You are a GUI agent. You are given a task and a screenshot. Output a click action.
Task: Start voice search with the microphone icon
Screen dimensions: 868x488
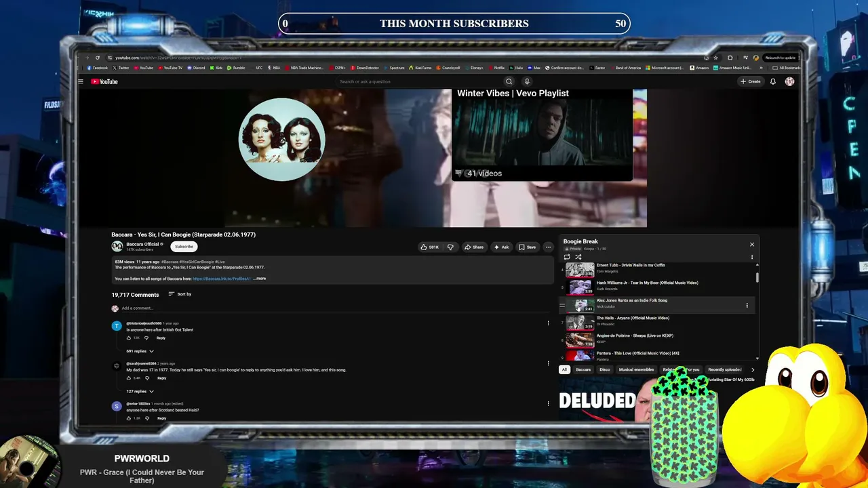point(527,81)
